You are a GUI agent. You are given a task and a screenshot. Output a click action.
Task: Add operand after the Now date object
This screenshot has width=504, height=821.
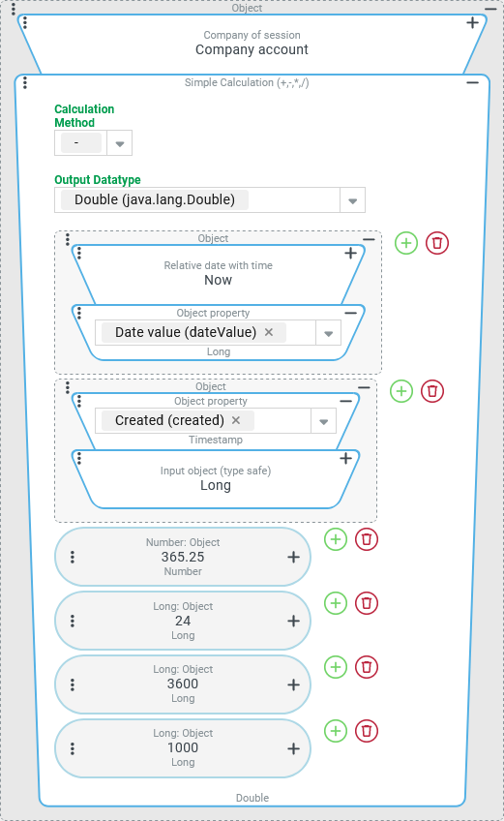406,243
